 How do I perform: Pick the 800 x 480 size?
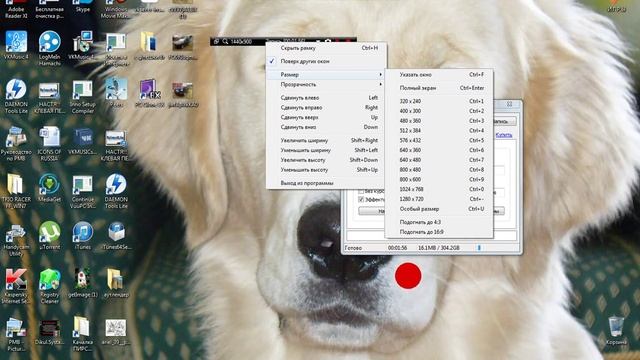[439, 169]
